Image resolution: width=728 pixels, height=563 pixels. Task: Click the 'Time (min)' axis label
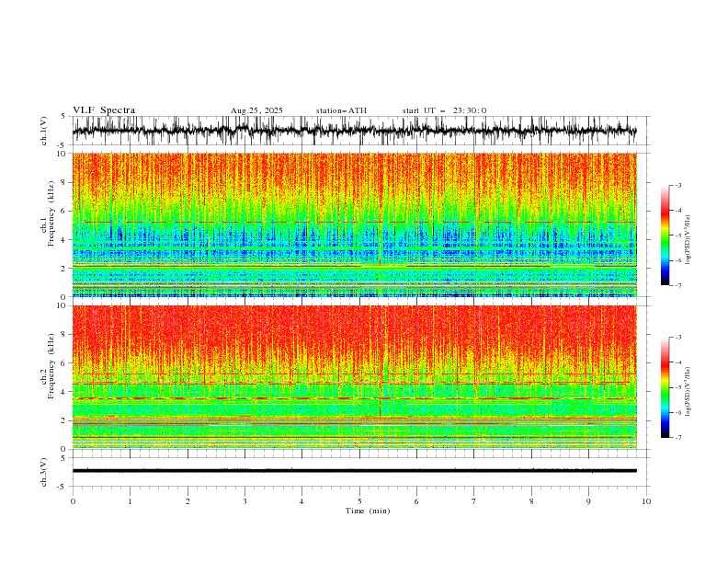click(x=368, y=511)
